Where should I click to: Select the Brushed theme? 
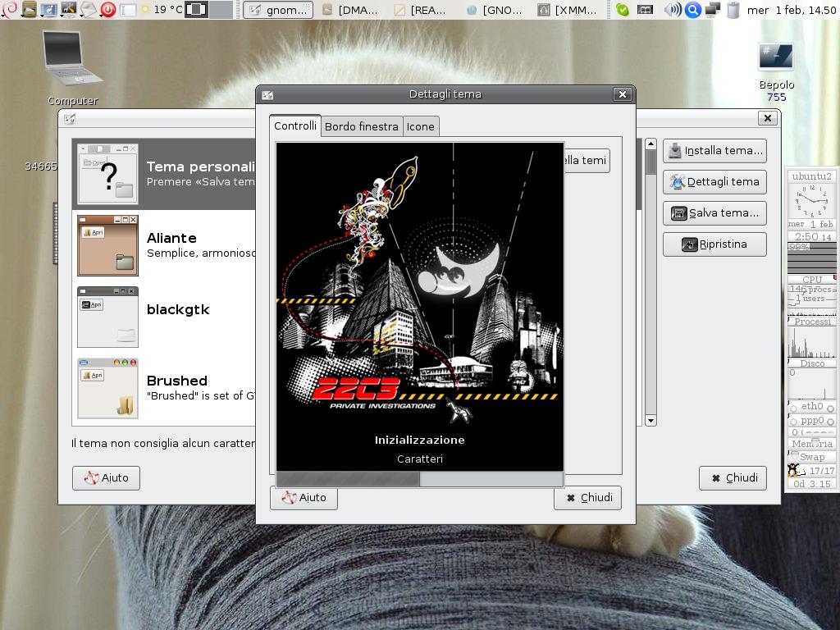pyautogui.click(x=164, y=388)
